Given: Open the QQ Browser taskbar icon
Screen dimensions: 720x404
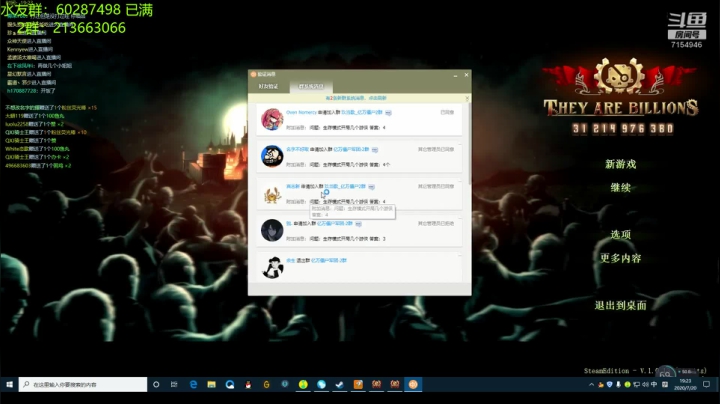Looking at the screenshot, I should coord(230,384).
